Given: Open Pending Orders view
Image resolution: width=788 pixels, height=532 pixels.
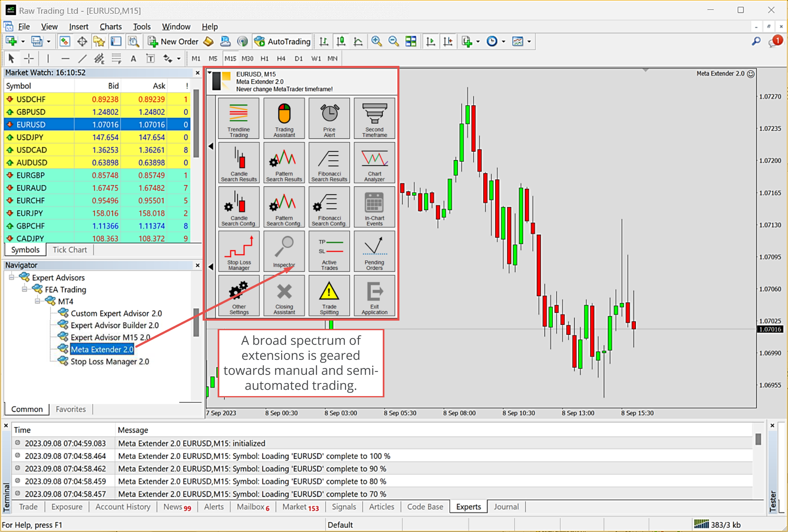Looking at the screenshot, I should click(374, 251).
